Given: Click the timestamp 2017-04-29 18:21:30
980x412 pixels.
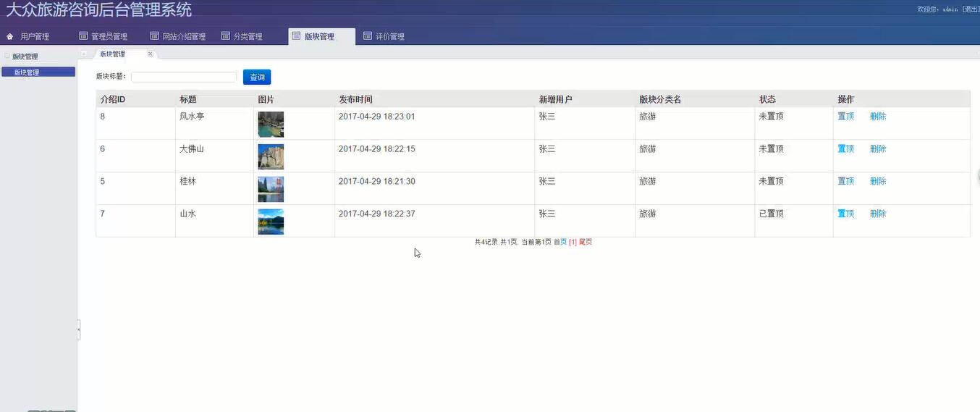Looking at the screenshot, I should pyautogui.click(x=377, y=182).
